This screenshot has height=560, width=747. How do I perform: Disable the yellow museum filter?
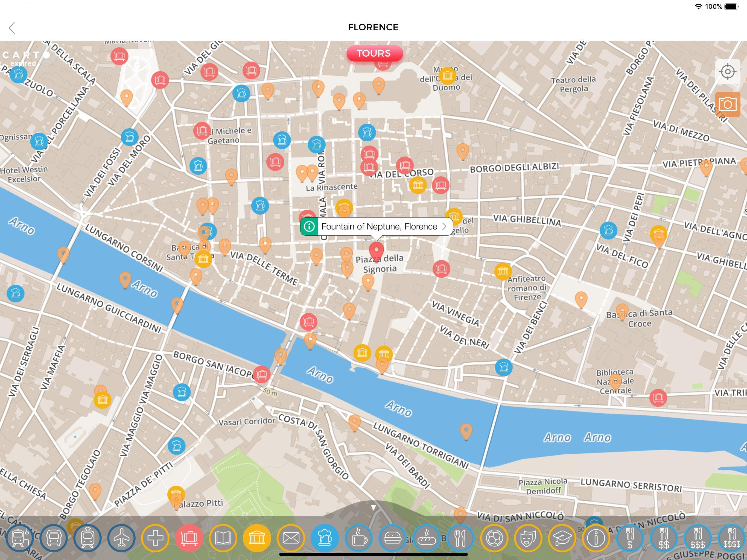[x=257, y=538]
